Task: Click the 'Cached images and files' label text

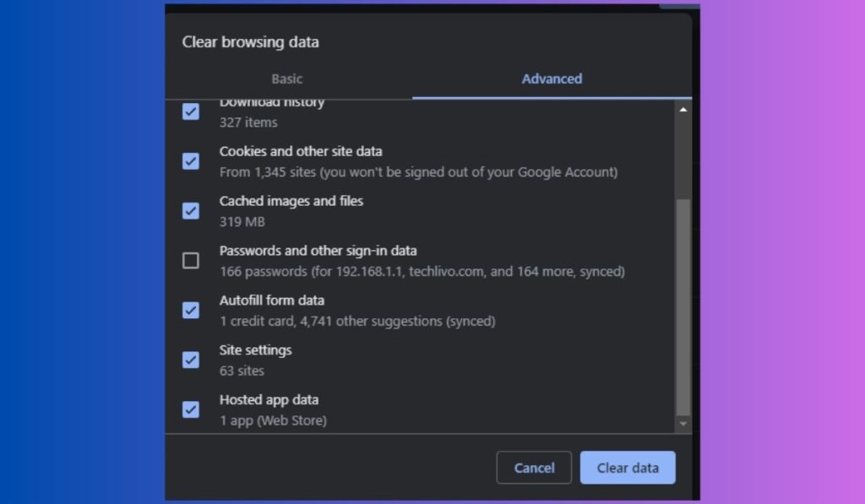Action: (x=291, y=201)
